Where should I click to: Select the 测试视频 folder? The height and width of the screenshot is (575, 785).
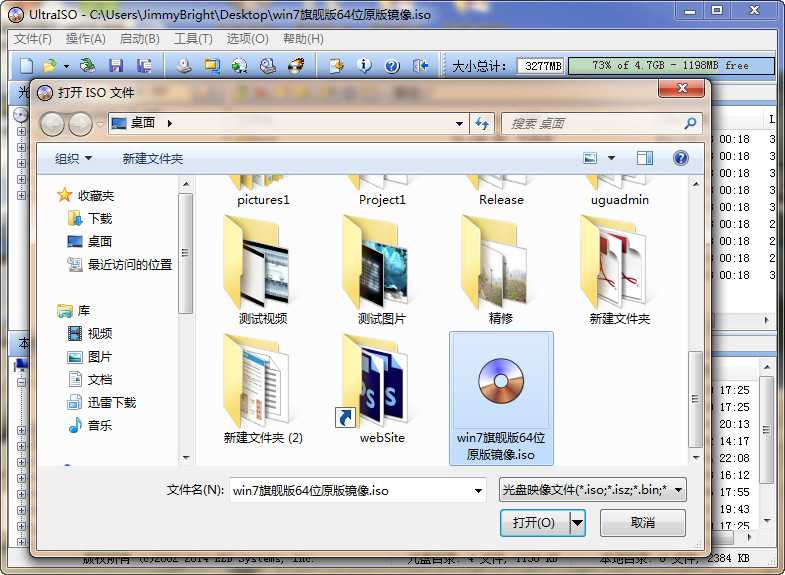263,270
